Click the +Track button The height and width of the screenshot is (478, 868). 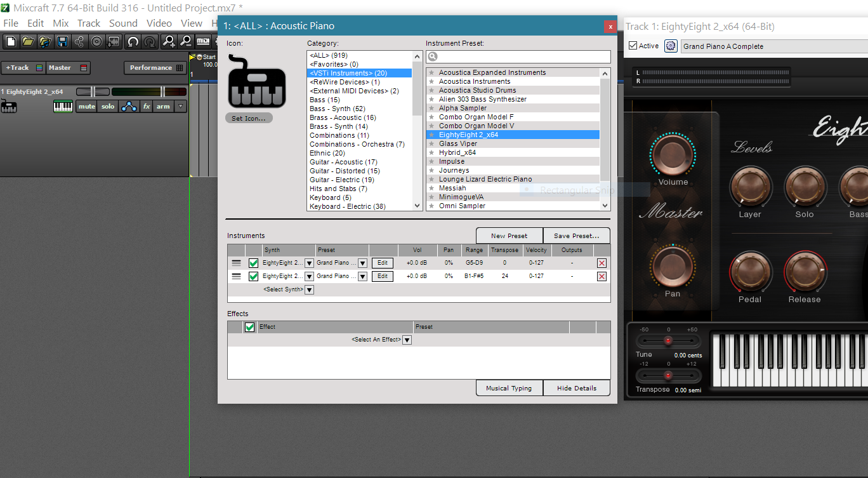(23, 68)
